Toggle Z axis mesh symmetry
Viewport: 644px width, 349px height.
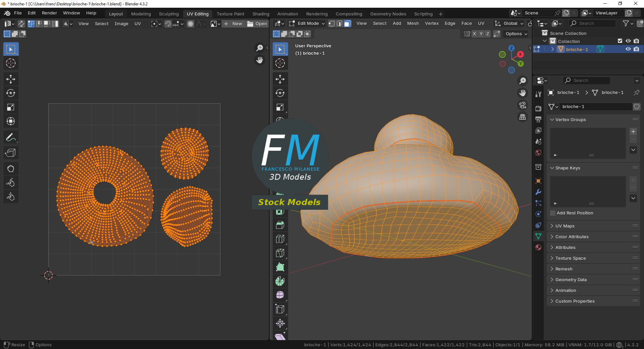(x=488, y=34)
